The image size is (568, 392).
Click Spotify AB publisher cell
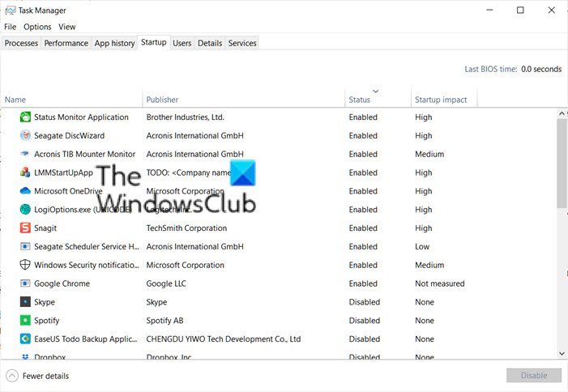coord(164,321)
